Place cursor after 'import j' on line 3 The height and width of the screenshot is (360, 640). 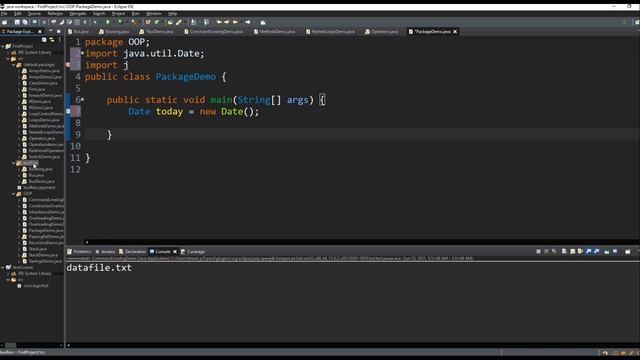pyautogui.click(x=129, y=65)
